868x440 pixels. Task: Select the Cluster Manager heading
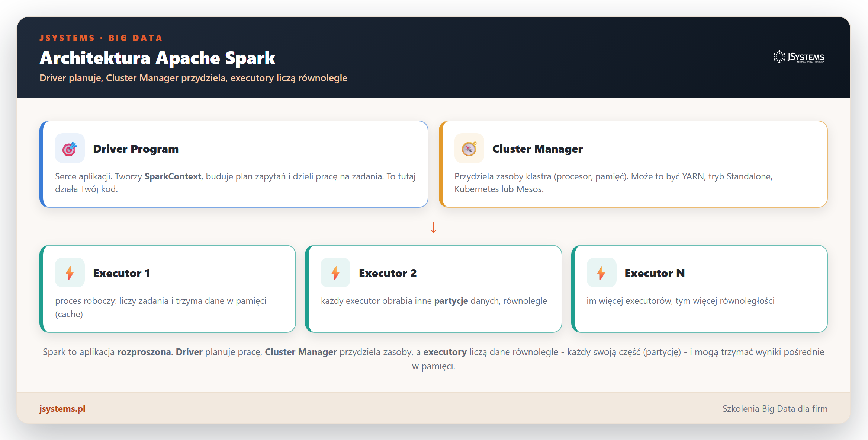point(537,149)
